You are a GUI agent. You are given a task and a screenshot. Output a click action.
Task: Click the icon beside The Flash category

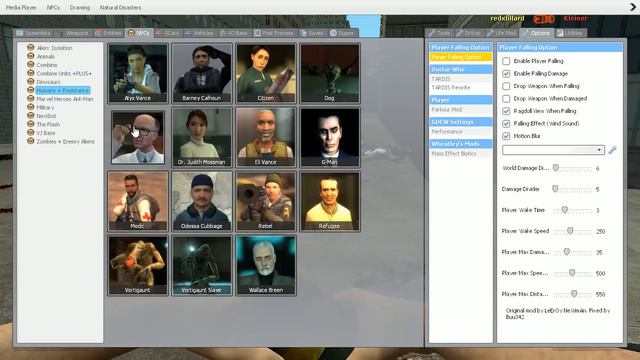(x=30, y=124)
